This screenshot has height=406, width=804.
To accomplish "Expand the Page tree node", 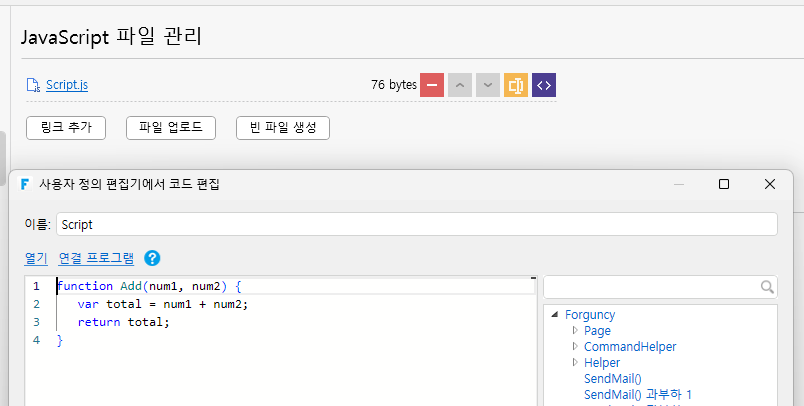I will click(575, 330).
